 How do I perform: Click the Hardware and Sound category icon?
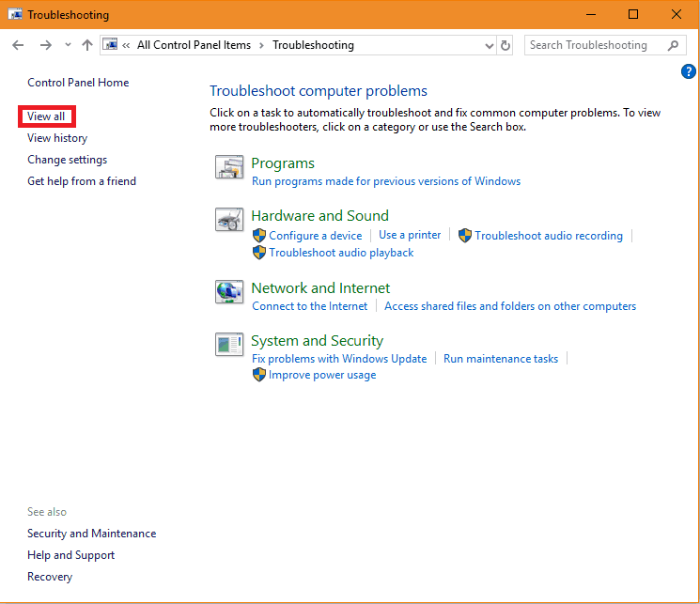pyautogui.click(x=229, y=219)
